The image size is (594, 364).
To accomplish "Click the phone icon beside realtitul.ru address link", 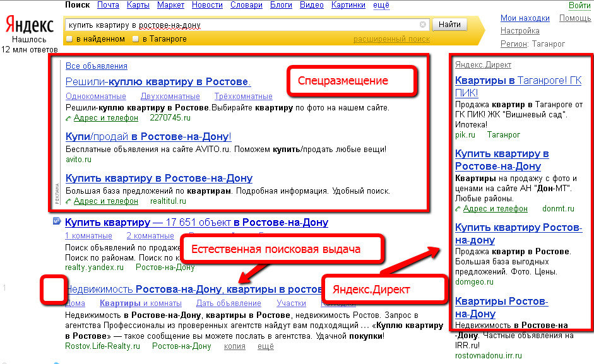I will [x=68, y=201].
